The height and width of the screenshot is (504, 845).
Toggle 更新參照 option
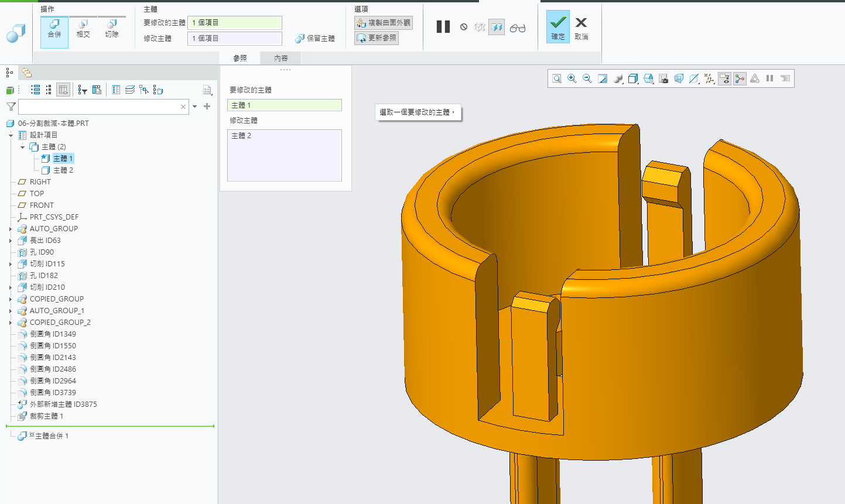(377, 38)
